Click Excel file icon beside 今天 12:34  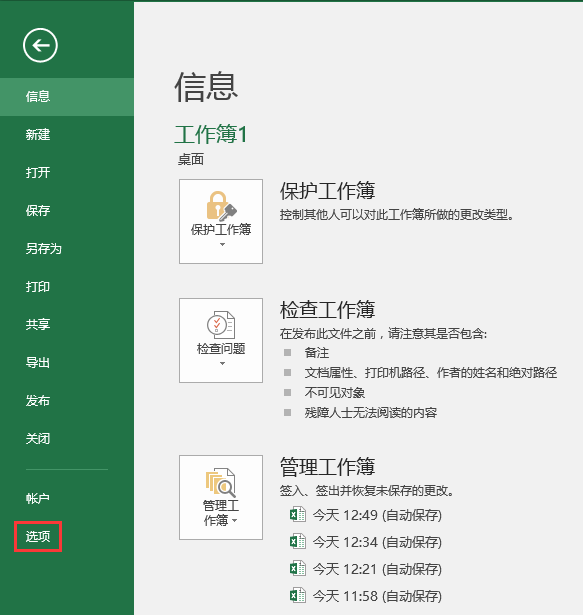click(x=298, y=542)
